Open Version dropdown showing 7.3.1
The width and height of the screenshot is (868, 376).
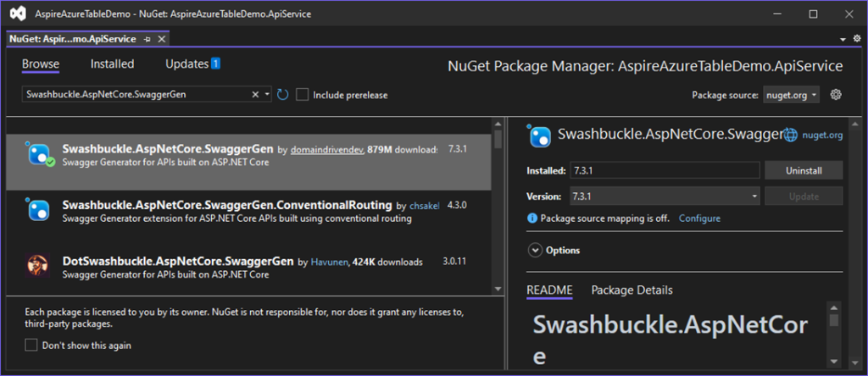(665, 196)
